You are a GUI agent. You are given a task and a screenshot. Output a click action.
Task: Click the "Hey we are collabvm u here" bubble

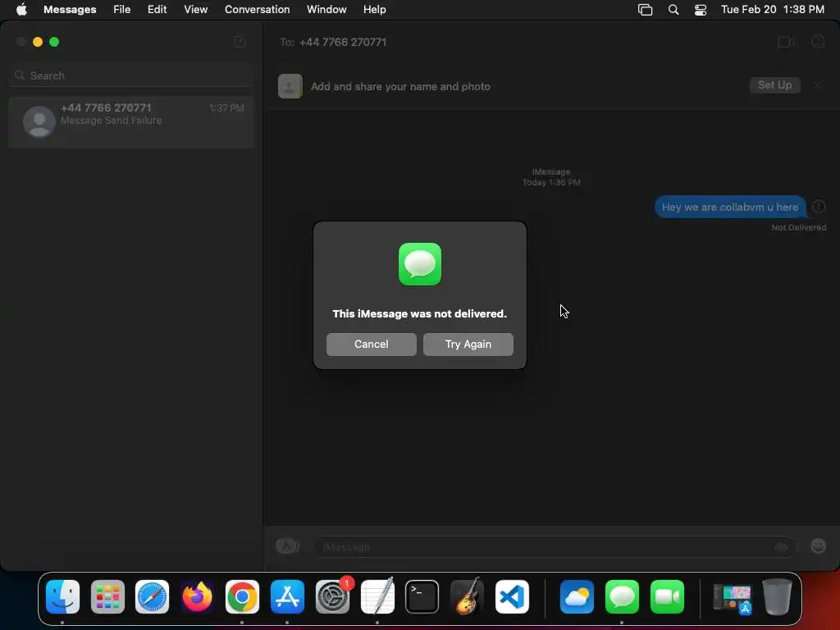click(729, 207)
